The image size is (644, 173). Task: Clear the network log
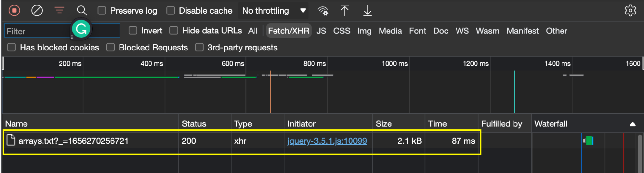[x=37, y=11]
